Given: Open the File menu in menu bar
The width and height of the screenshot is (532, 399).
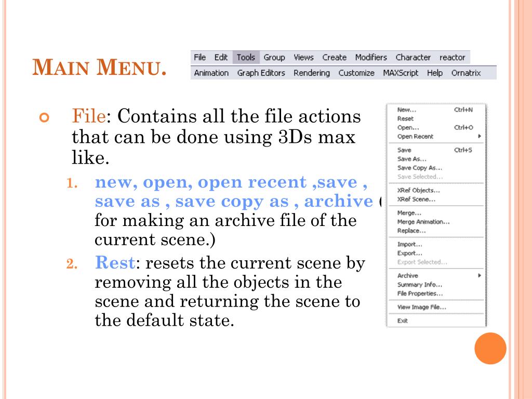Looking at the screenshot, I should coord(200,57).
